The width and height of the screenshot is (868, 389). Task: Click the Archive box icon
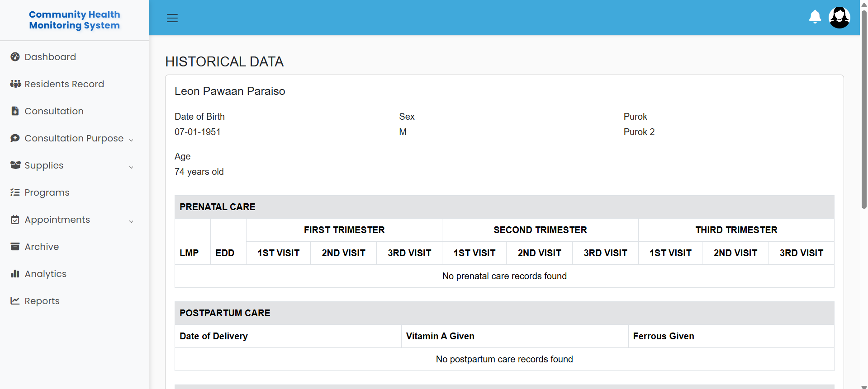pyautogui.click(x=15, y=247)
